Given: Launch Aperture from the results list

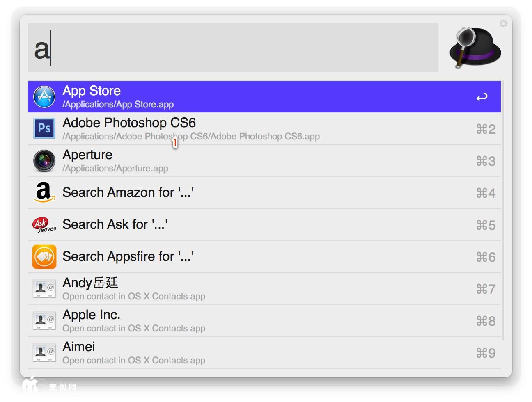Looking at the screenshot, I should pyautogui.click(x=263, y=161).
